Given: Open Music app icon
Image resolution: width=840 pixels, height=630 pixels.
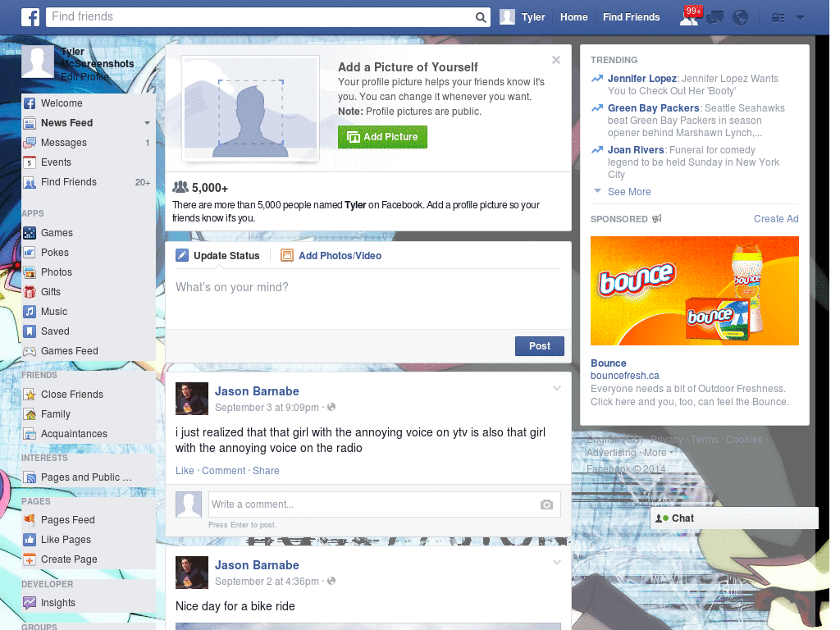Looking at the screenshot, I should click(30, 312).
